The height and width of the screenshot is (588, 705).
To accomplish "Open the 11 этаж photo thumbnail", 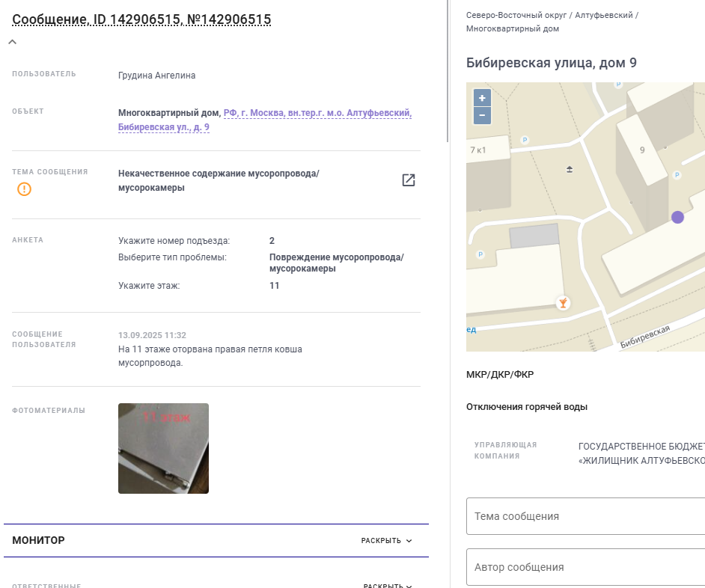I will coord(163,448).
